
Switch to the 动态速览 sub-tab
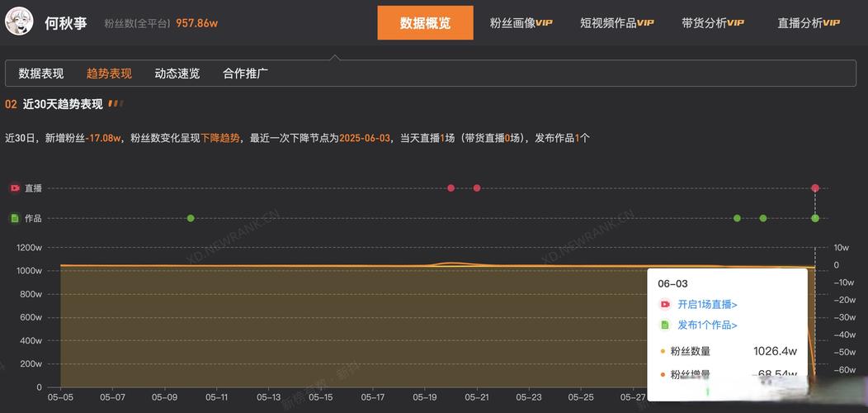click(x=177, y=74)
